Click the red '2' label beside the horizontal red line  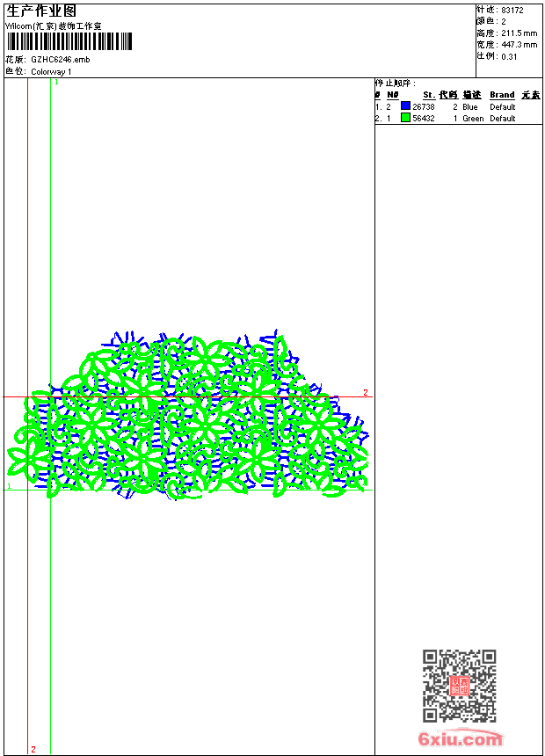(366, 392)
